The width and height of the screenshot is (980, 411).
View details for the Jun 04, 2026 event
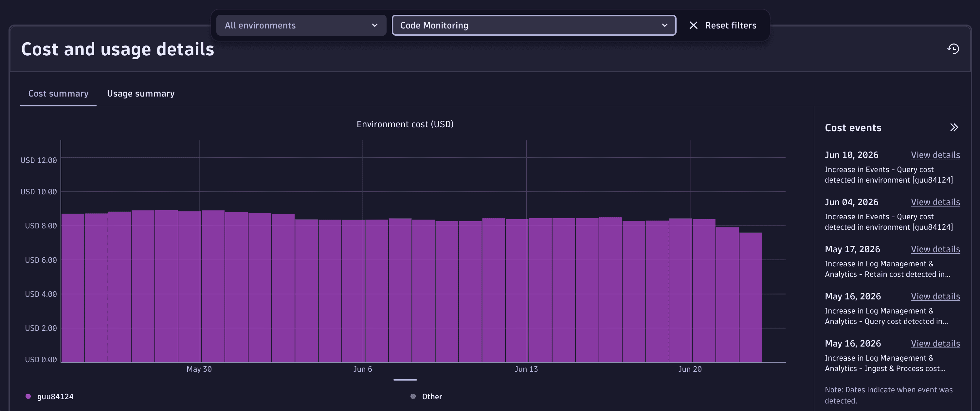[x=935, y=202]
